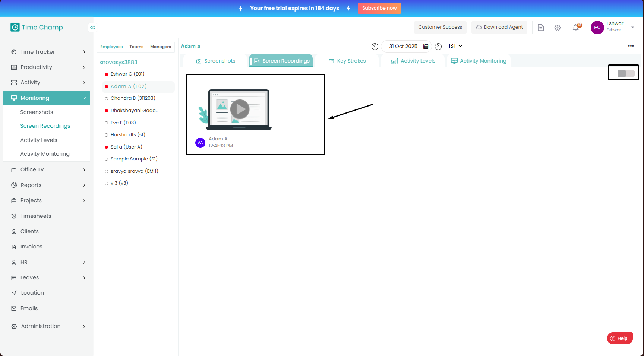644x356 pixels.
Task: Select employee v 3 (v3)
Action: pyautogui.click(x=119, y=183)
